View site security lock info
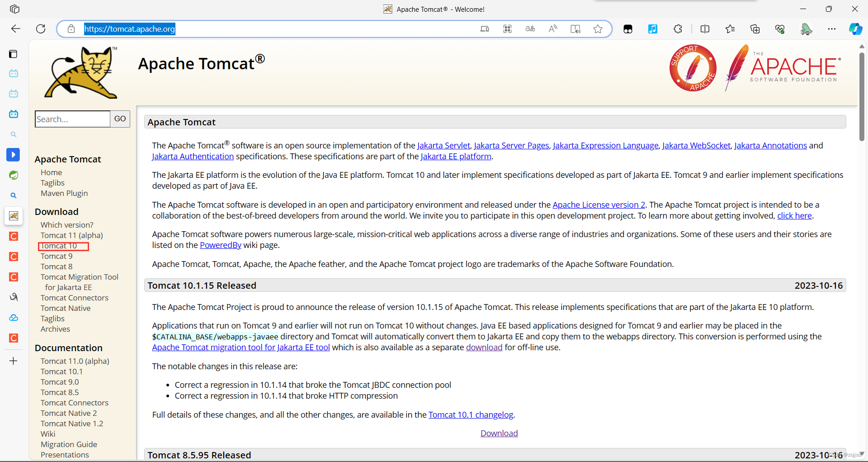 71,29
